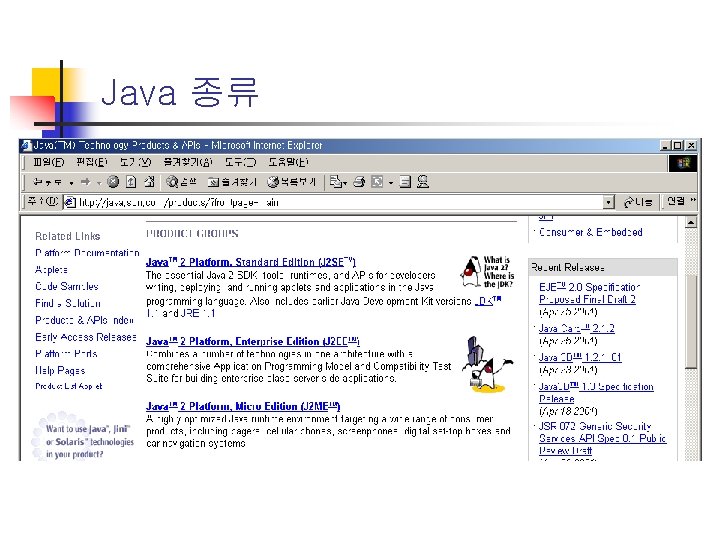Open Applets related link

point(51,270)
